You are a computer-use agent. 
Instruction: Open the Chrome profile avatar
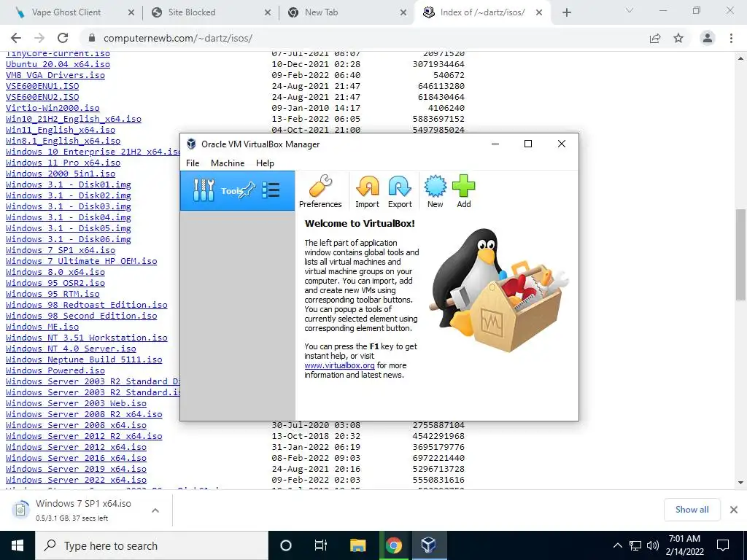(x=708, y=38)
